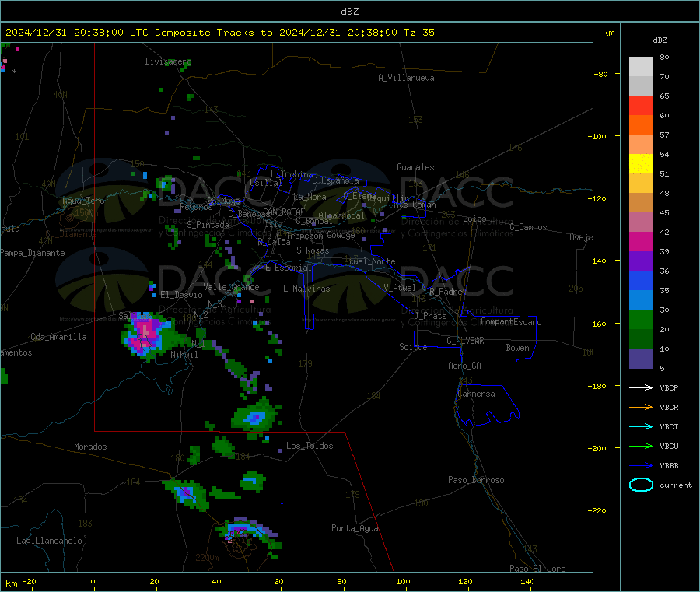Click the V_Atuel map label
This screenshot has height=592, width=700.
point(400,288)
